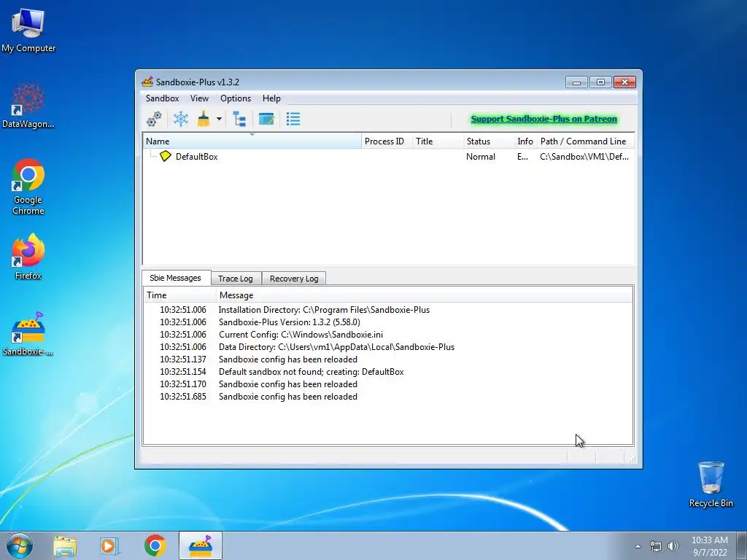Image resolution: width=747 pixels, height=560 pixels.
Task: Select the Sandboxie desktop shortcut
Action: 28,334
